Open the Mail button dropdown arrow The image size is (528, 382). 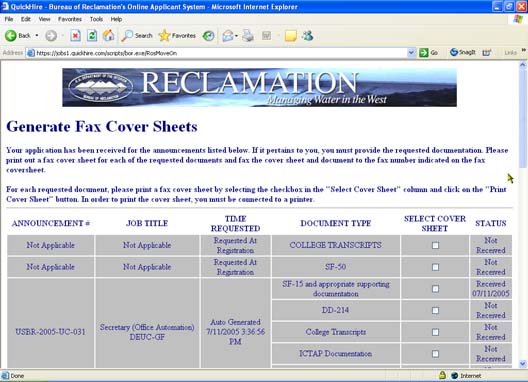pos(237,36)
